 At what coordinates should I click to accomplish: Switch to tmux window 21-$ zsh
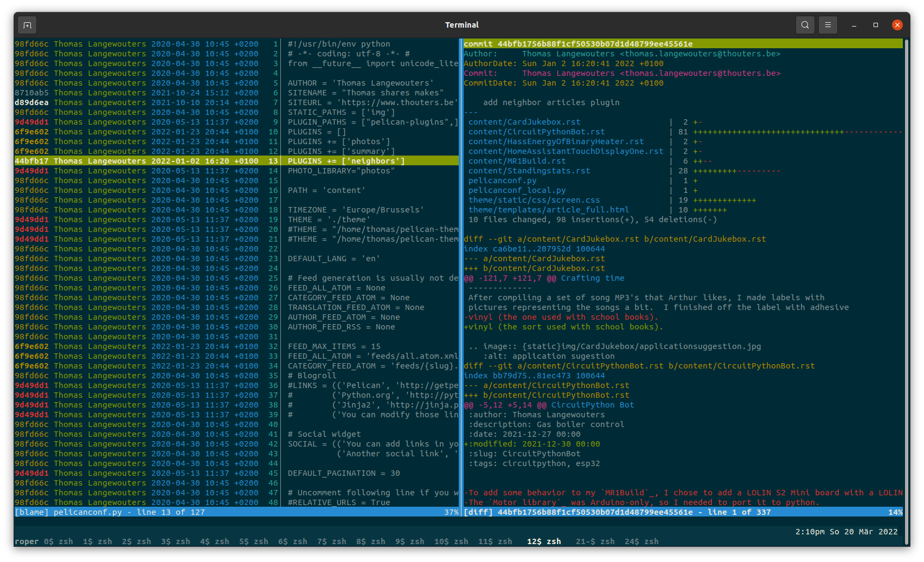click(x=595, y=541)
